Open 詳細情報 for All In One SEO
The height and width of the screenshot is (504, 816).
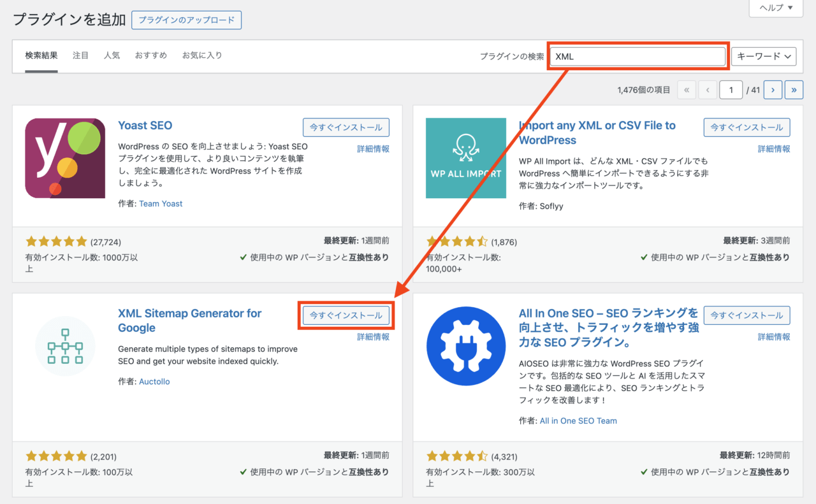click(774, 337)
